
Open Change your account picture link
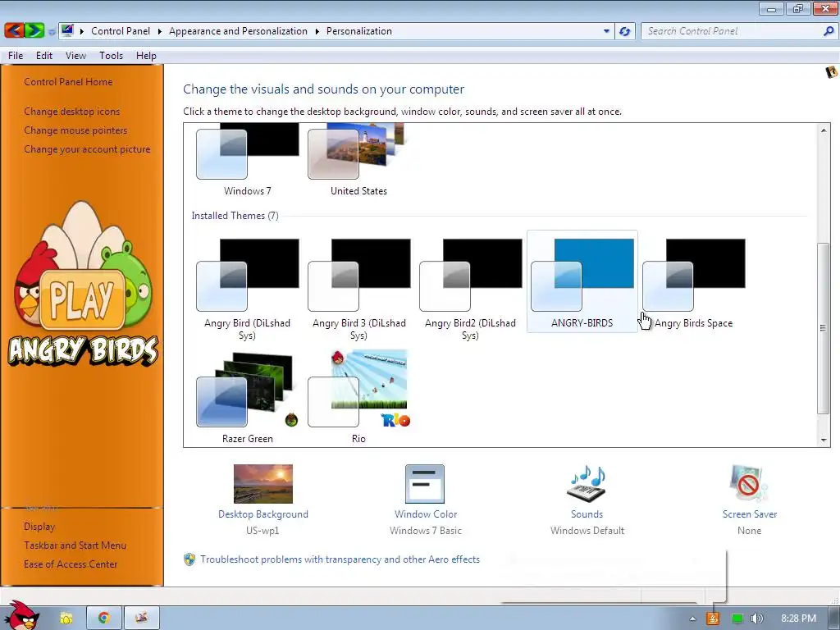tap(87, 149)
